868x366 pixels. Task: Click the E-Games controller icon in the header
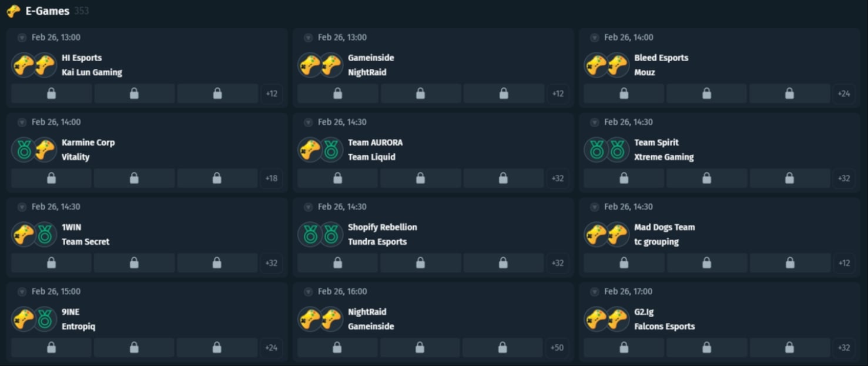tap(13, 11)
